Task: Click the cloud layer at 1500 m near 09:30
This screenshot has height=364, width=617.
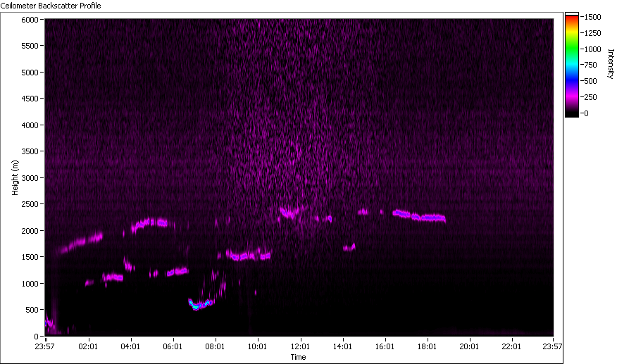Action: click(248, 255)
